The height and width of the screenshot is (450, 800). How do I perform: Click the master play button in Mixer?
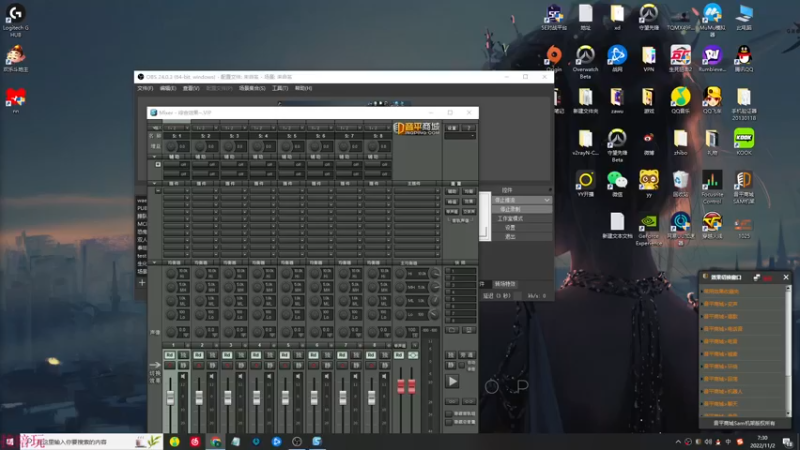(452, 381)
